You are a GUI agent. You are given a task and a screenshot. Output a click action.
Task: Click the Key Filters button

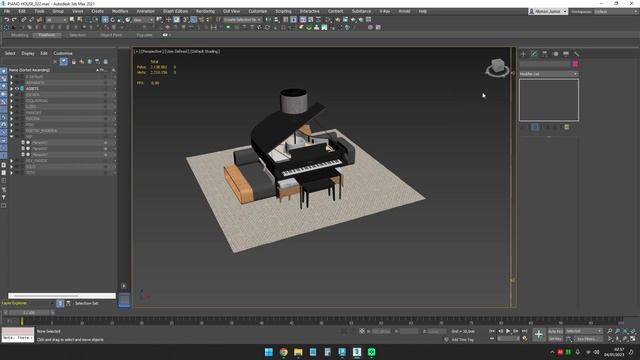coord(588,339)
